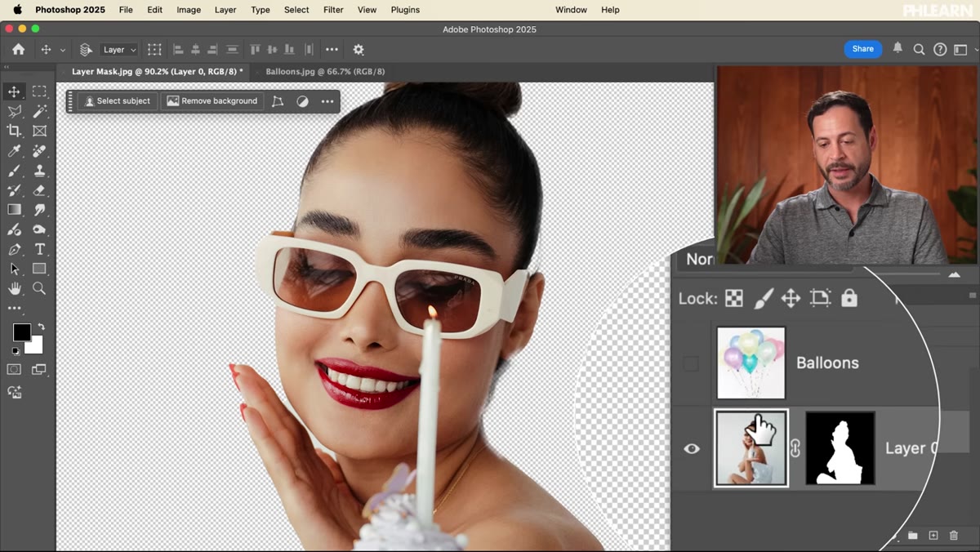Select the Pen tool

coord(14,249)
